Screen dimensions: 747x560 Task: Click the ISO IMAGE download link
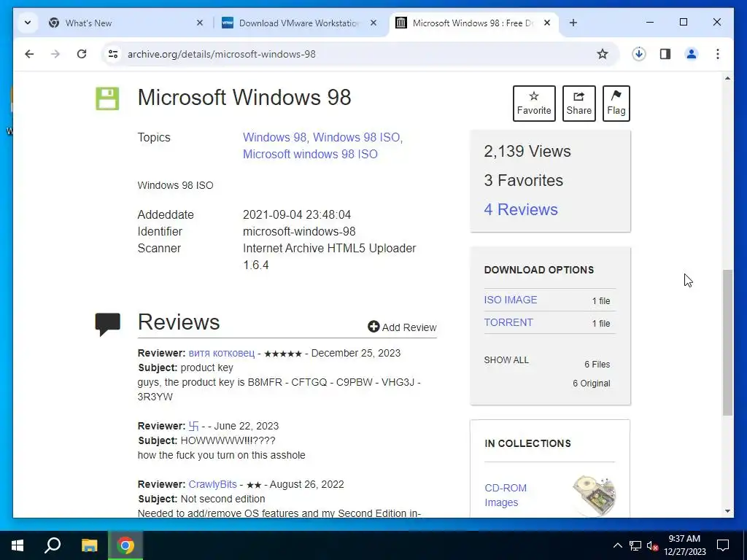click(x=510, y=300)
